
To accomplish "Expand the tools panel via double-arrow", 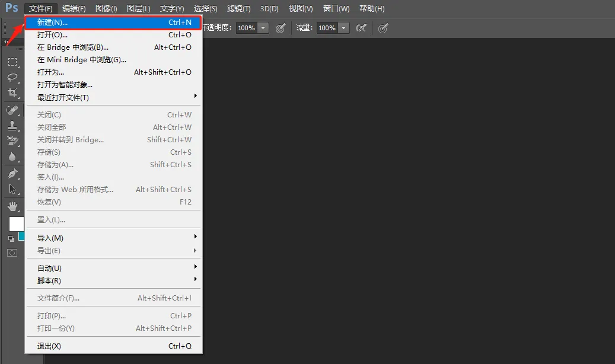I will coord(7,41).
